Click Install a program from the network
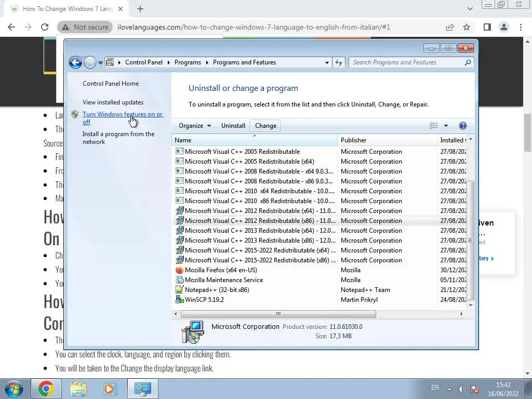The height and width of the screenshot is (399, 532). (118, 138)
